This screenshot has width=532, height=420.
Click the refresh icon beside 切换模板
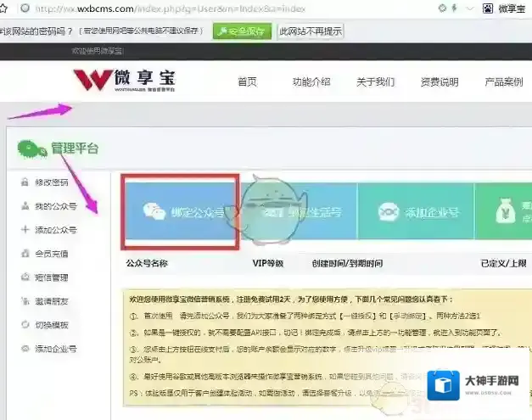pos(25,324)
